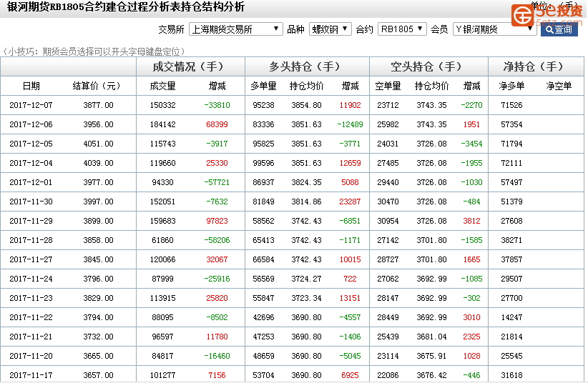588x383 pixels.
Task: Select date cell 2017-12-04
Action: (x=31, y=163)
